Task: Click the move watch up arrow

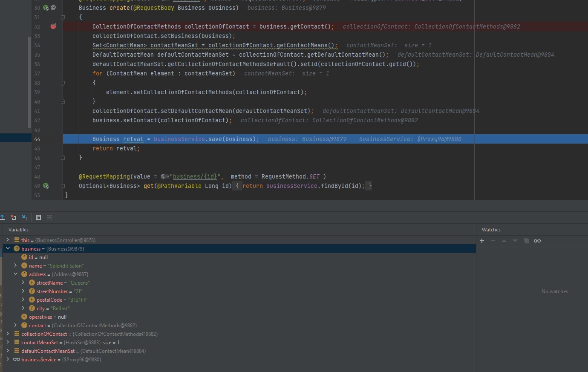Action: (504, 241)
